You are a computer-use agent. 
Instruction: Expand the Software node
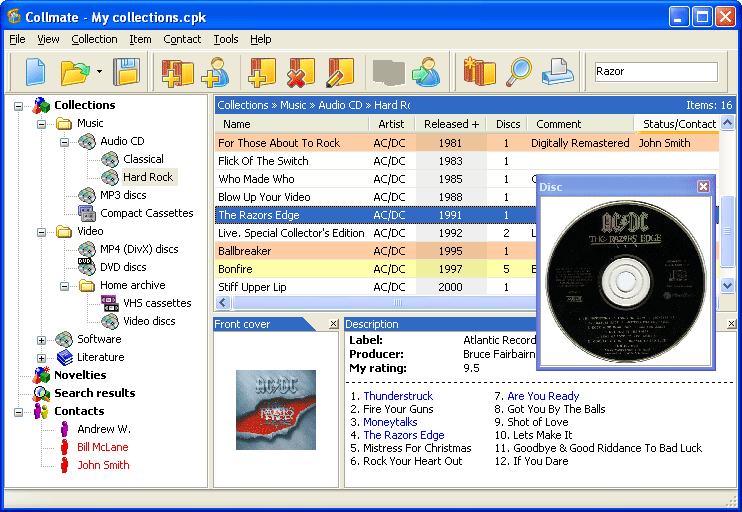(x=42, y=340)
